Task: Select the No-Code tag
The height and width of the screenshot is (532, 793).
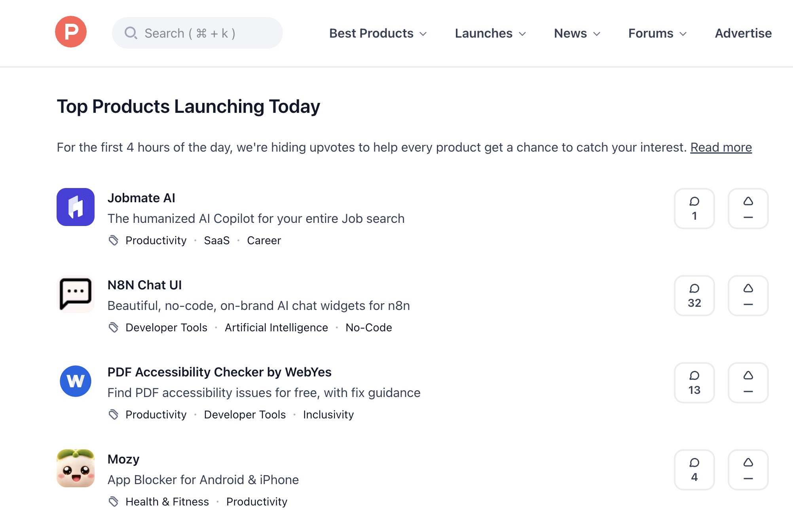Action: coord(369,327)
